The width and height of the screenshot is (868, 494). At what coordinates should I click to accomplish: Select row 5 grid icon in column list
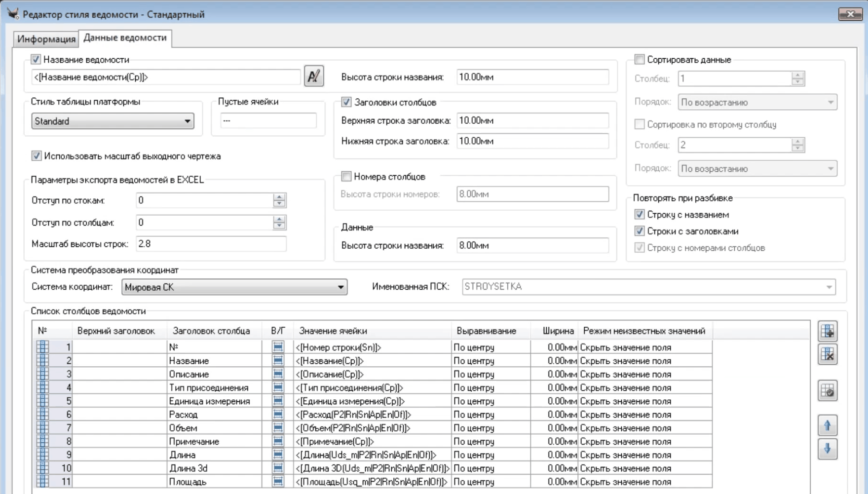(42, 401)
